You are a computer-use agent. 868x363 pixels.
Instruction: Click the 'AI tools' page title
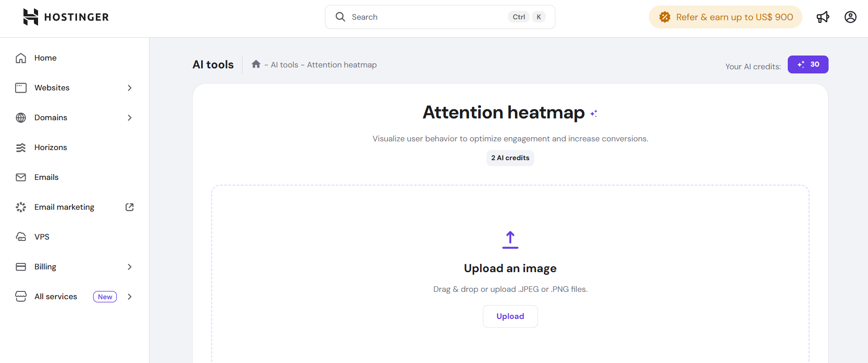(x=213, y=65)
